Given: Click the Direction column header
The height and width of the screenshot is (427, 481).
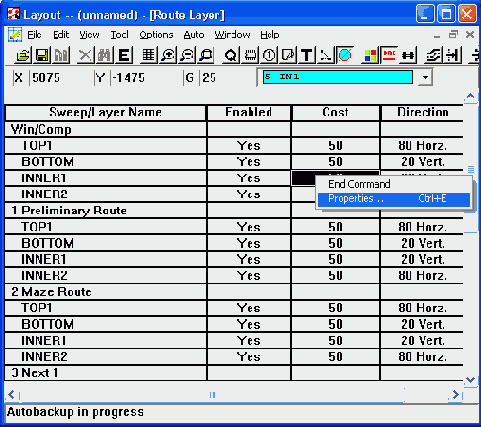Looking at the screenshot, I should point(422,112).
